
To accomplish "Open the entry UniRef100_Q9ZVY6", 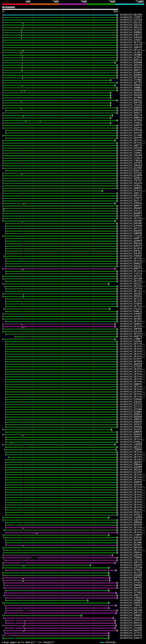I will [131, 65].
